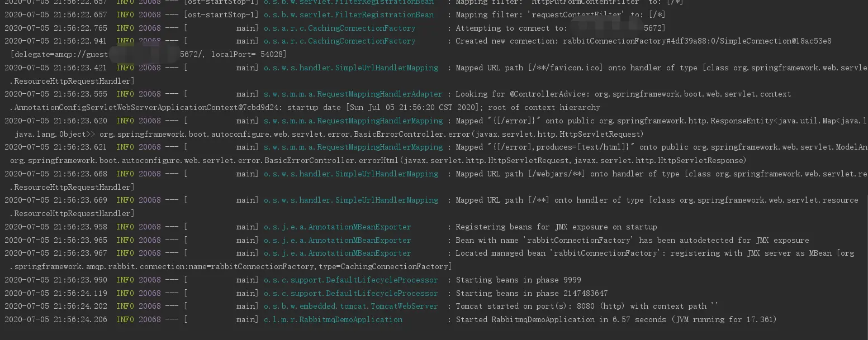The height and width of the screenshot is (340, 868).
Task: Click the timestamp 2020-07-05 21:56:23.967
Action: 56,253
